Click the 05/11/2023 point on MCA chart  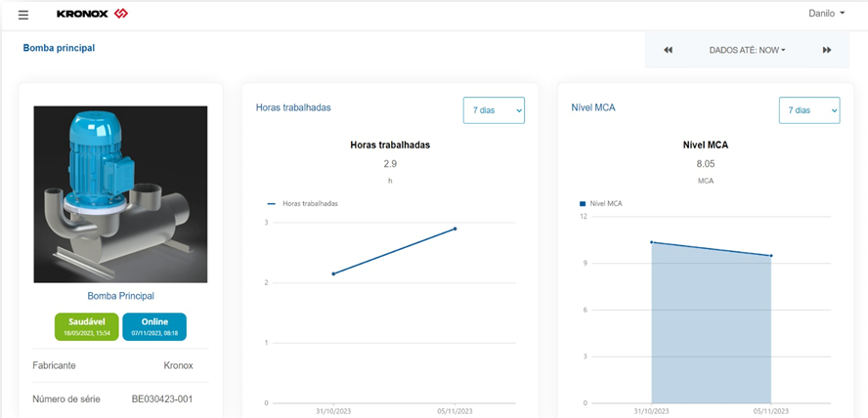[x=771, y=256]
